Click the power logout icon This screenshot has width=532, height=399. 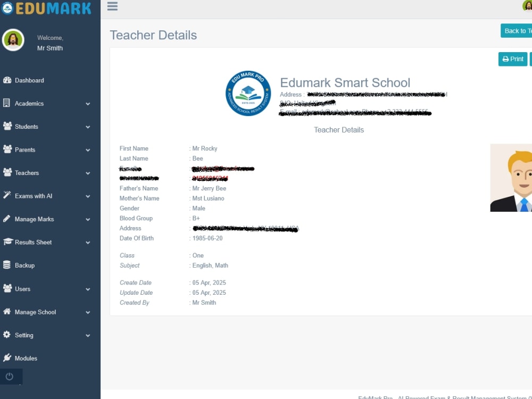click(10, 376)
